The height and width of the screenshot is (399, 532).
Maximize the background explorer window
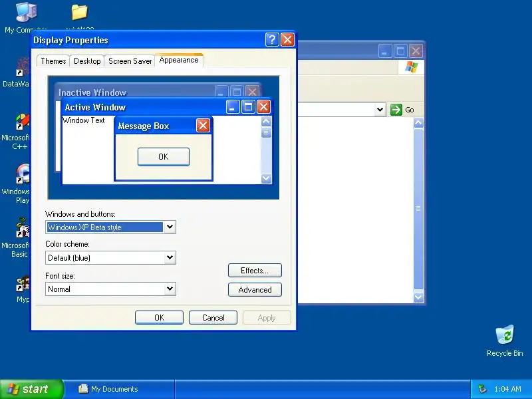pyautogui.click(x=400, y=51)
